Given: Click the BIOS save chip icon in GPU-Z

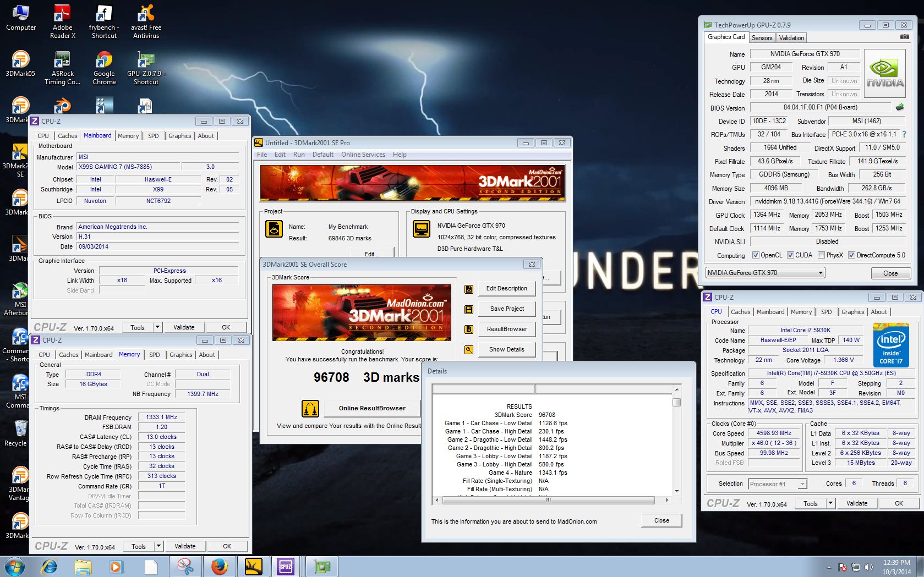Looking at the screenshot, I should coord(900,107).
